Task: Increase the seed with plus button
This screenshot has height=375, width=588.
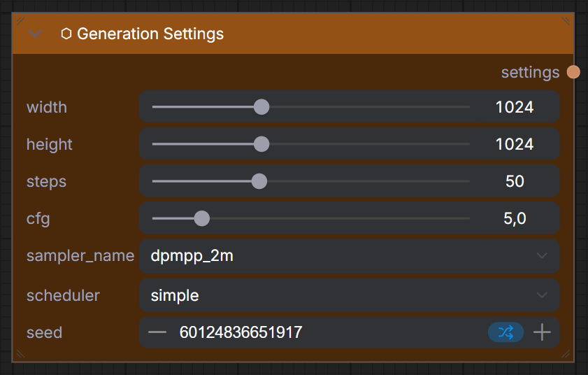Action: (x=543, y=332)
